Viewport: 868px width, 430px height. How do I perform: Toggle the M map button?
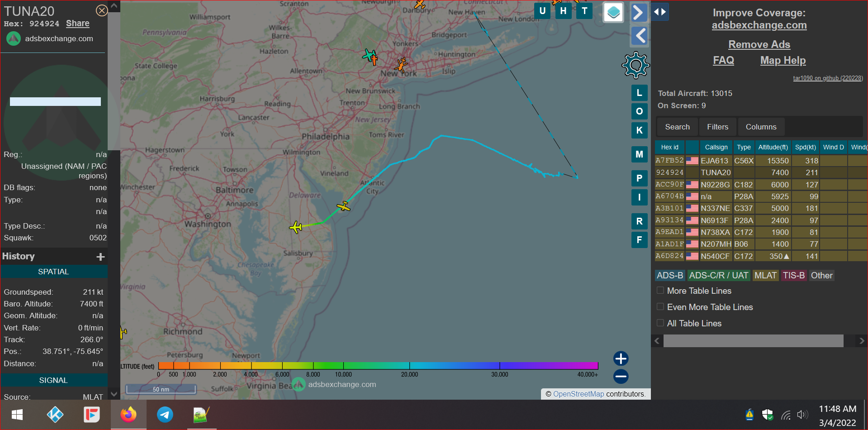tap(639, 154)
